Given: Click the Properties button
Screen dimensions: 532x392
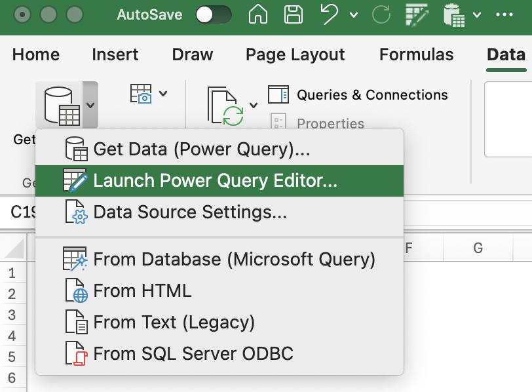Looking at the screenshot, I should tap(318, 123).
